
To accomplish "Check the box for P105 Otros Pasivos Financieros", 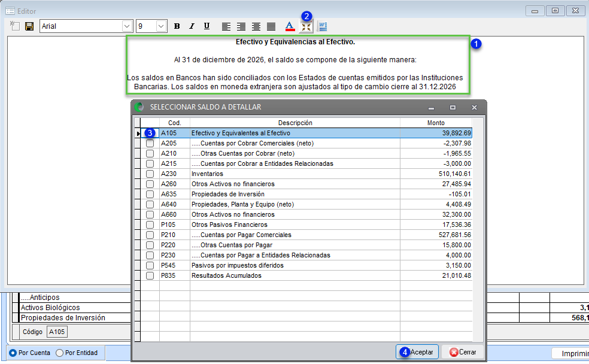I will [x=150, y=225].
